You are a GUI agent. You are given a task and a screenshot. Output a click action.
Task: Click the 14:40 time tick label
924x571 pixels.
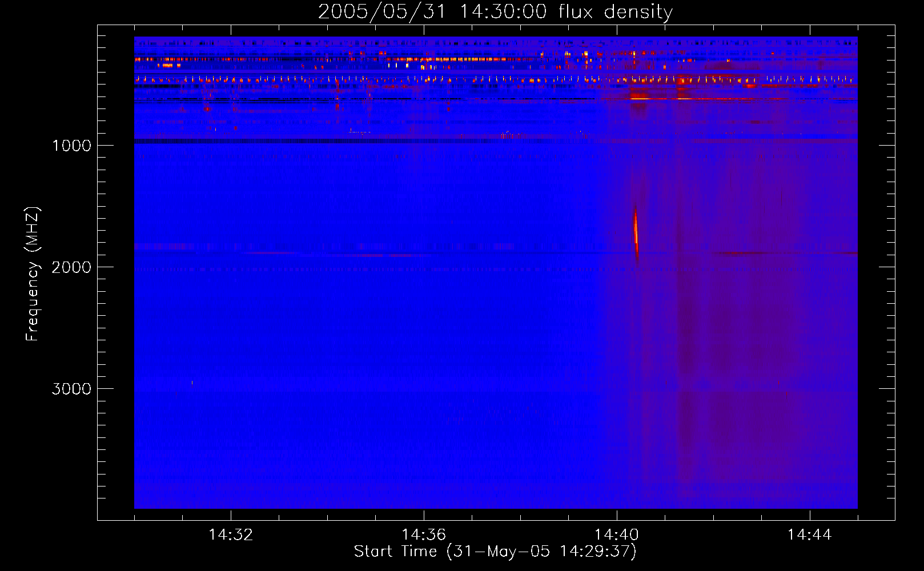coord(617,534)
